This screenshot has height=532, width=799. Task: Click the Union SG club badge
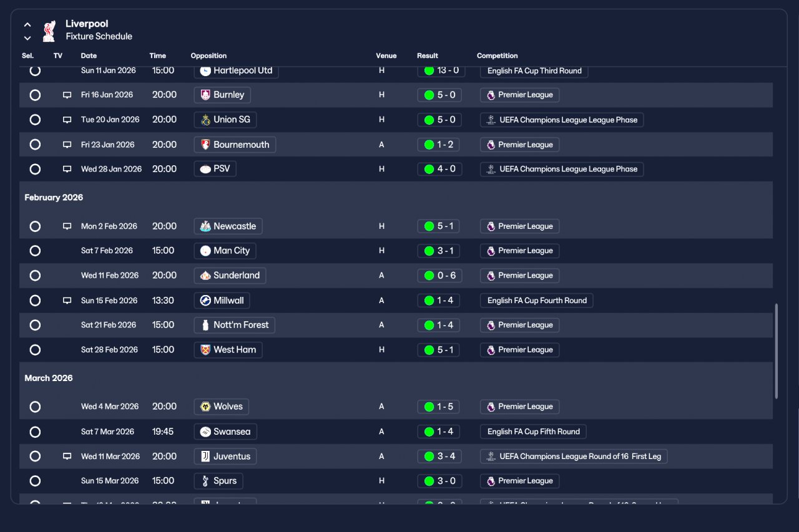pyautogui.click(x=205, y=120)
